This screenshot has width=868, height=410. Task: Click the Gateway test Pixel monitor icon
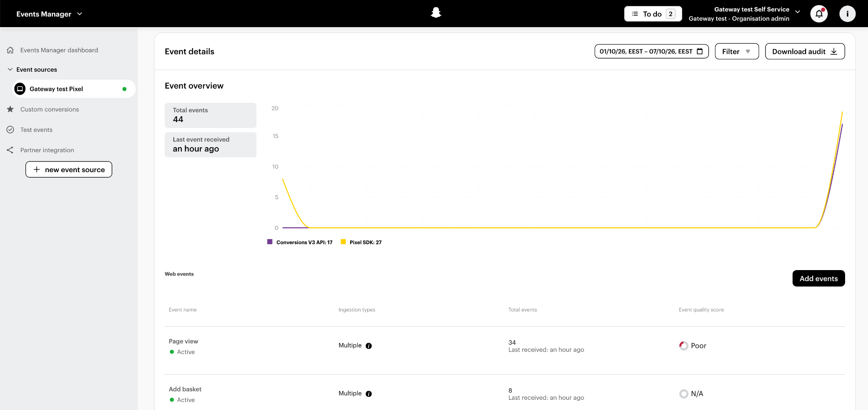tap(20, 89)
